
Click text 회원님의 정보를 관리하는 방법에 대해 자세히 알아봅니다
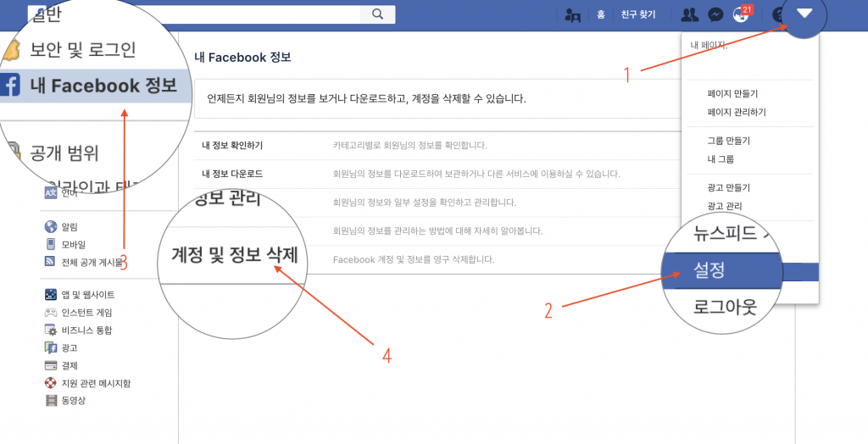[438, 230]
